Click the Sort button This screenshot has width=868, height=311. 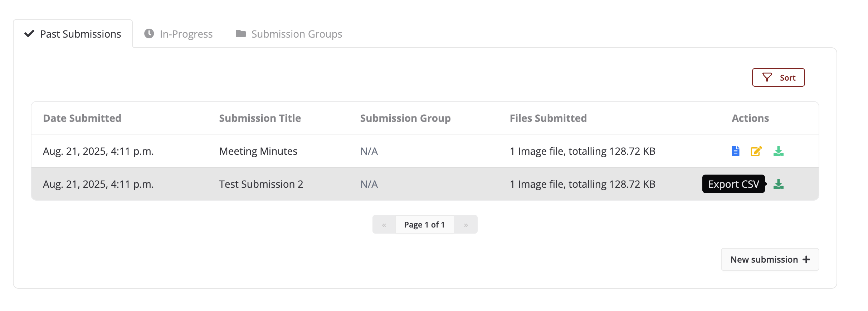point(778,77)
